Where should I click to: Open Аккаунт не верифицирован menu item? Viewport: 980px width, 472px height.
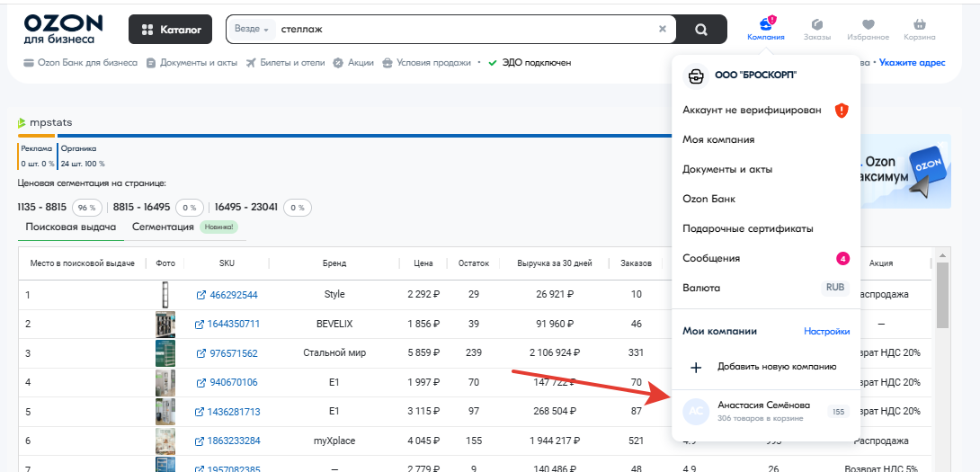[766, 110]
